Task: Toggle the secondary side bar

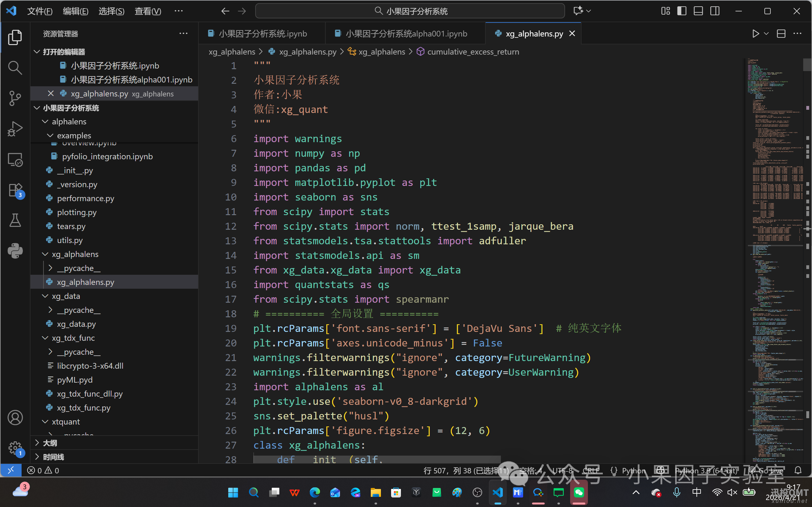Action: (715, 11)
